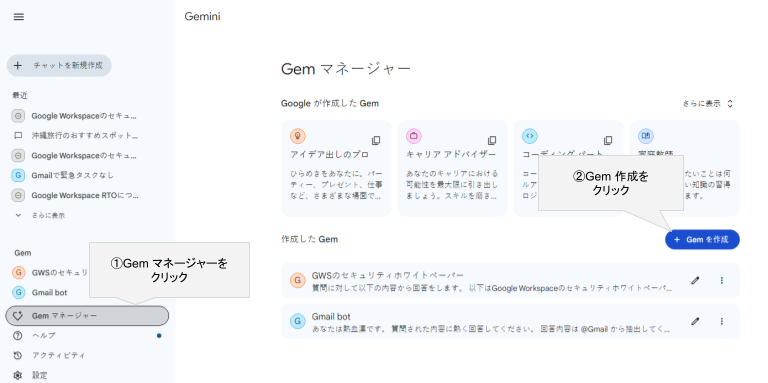The image size is (768, 383).
Task: Start a new chat with チャットを新規作成
Action: pyautogui.click(x=59, y=66)
